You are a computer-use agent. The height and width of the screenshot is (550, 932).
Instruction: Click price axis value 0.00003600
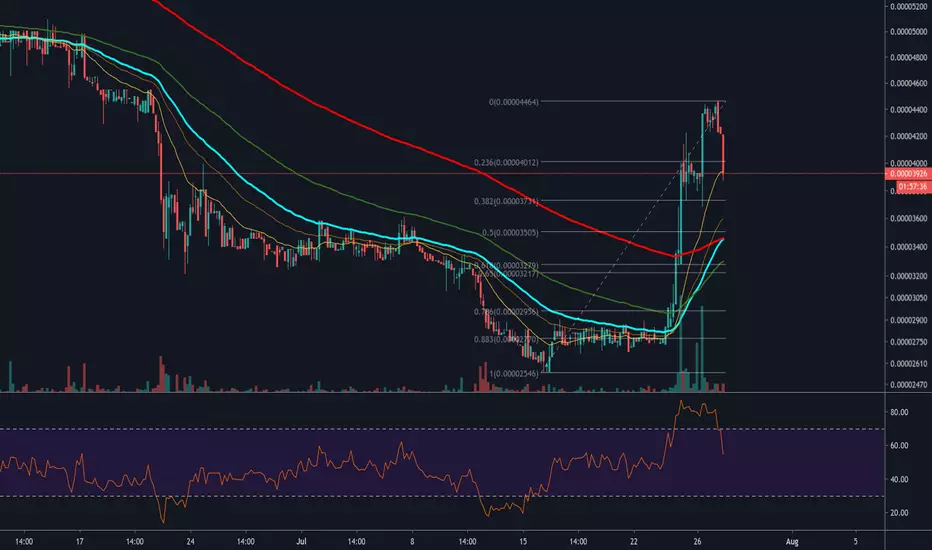pos(908,219)
